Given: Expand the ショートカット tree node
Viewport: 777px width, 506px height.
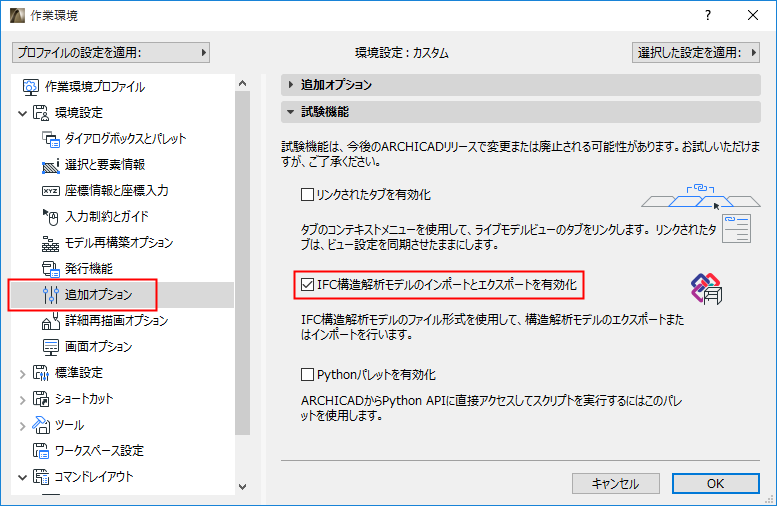Looking at the screenshot, I should click(22, 399).
